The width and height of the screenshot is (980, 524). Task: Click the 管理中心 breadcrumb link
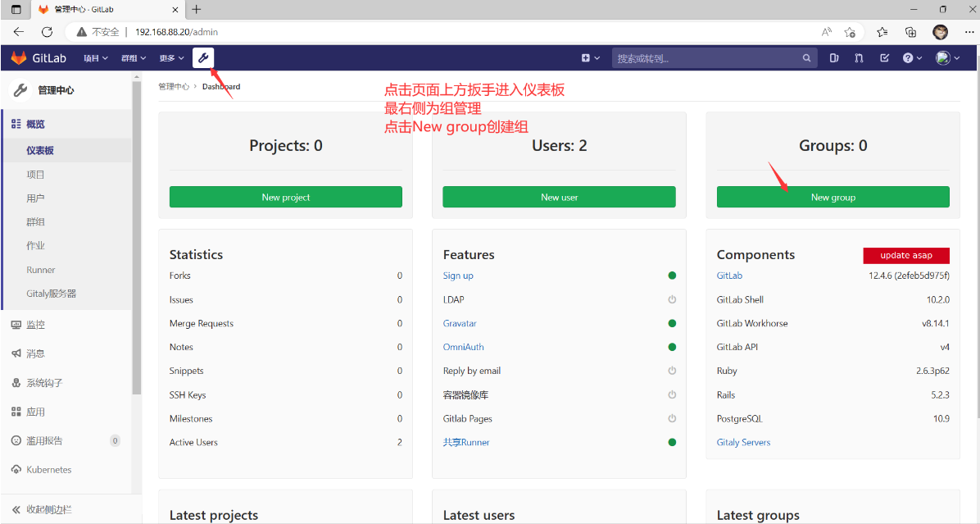click(x=173, y=86)
